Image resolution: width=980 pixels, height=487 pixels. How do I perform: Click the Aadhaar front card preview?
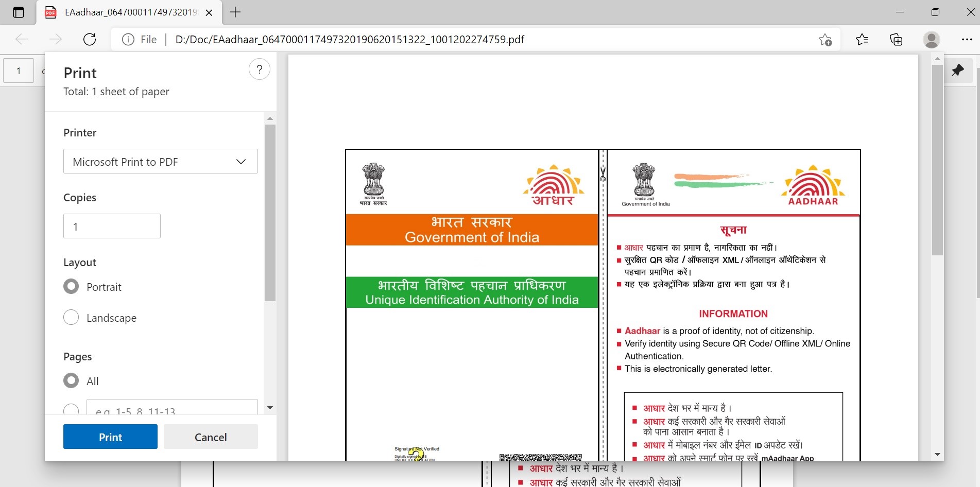point(472,305)
